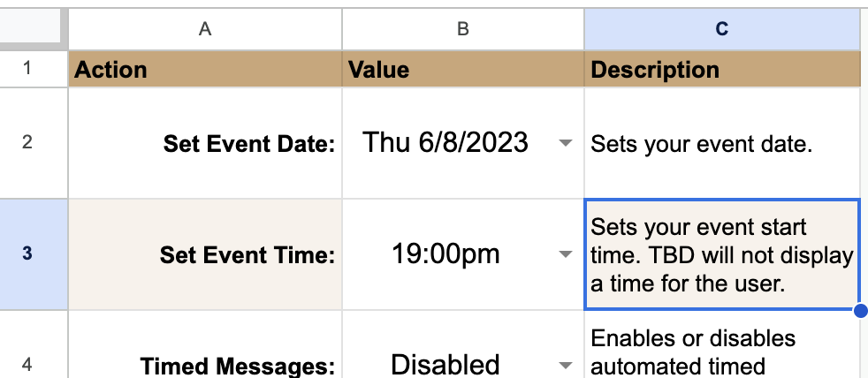This screenshot has width=868, height=378.
Task: Click the Description header cell
Action: (721, 69)
